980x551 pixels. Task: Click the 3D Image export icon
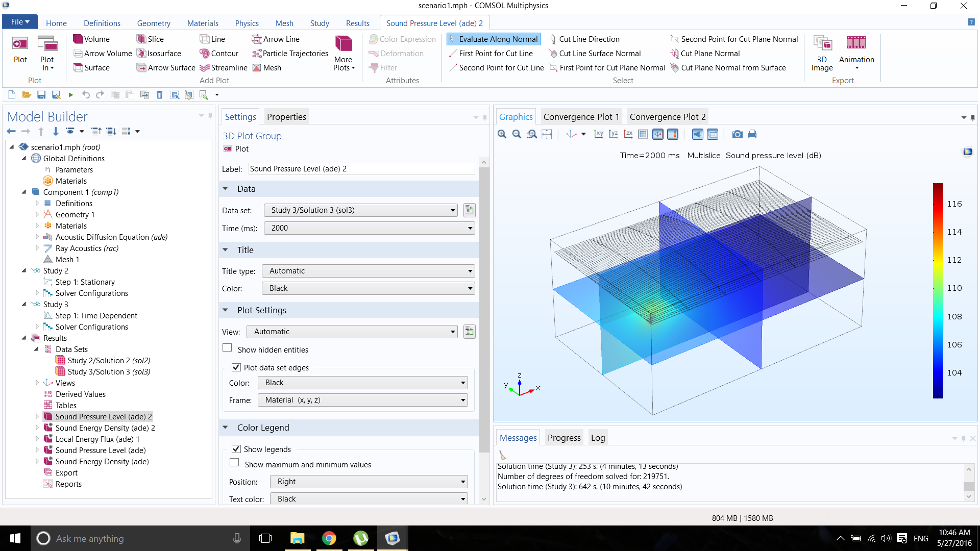822,50
